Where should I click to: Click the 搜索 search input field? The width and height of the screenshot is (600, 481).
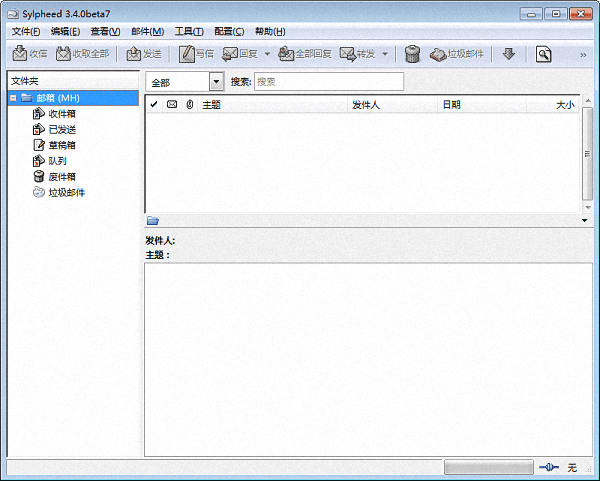tap(328, 82)
